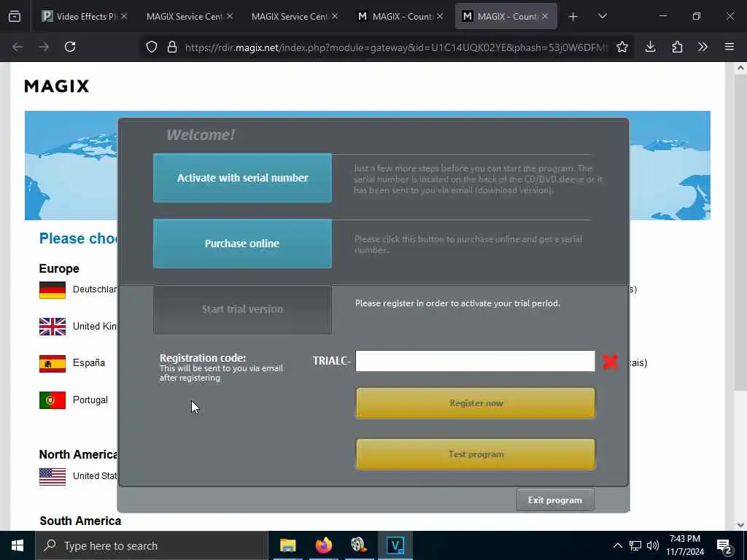The image size is (747, 560).
Task: Open the film reel app in taskbar
Action: click(359, 545)
